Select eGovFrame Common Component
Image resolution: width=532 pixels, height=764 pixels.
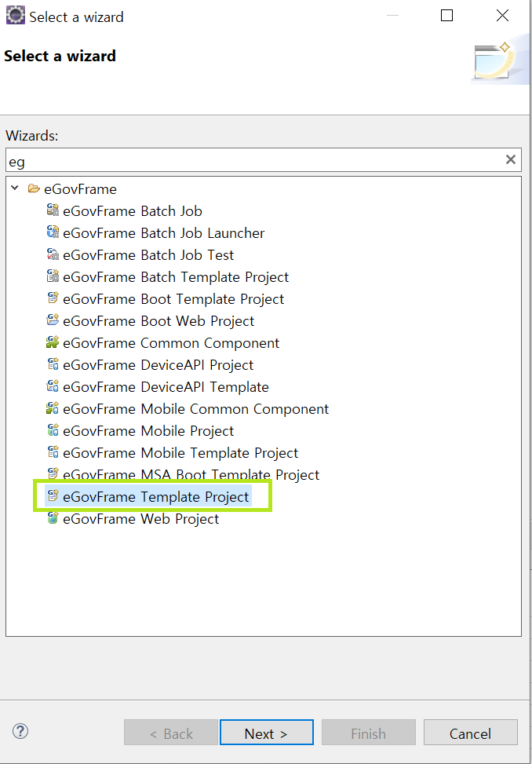click(171, 343)
